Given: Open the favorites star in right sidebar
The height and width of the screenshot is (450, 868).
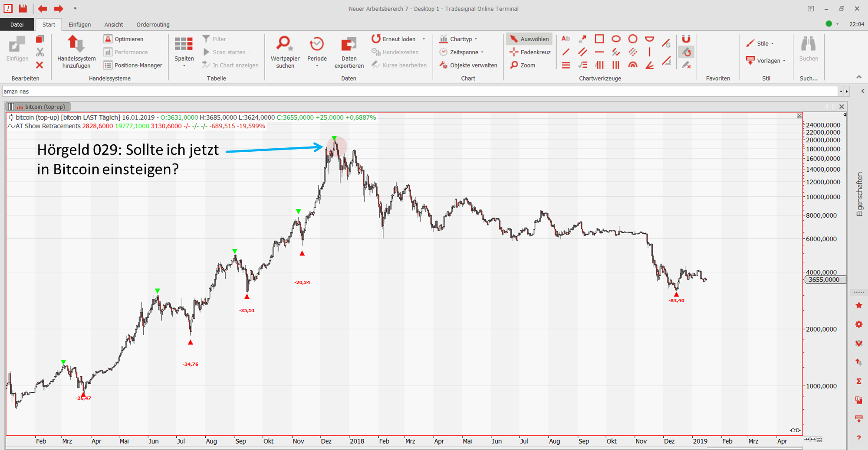Looking at the screenshot, I should [858, 306].
